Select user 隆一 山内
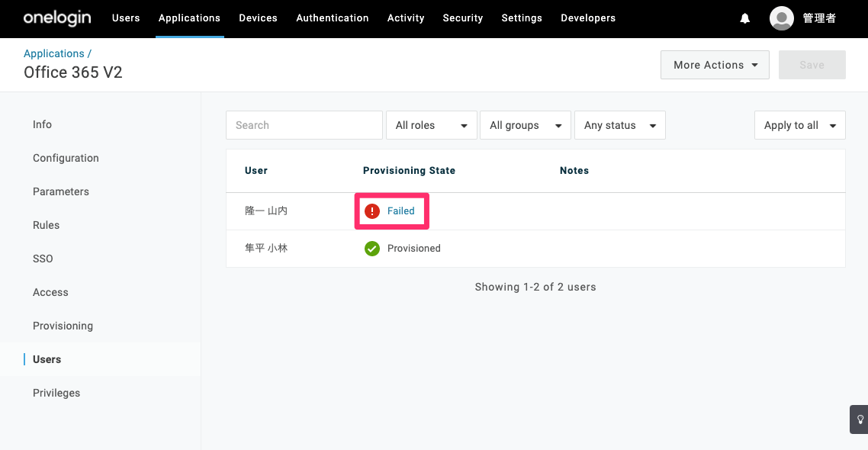This screenshot has width=868, height=450. coord(266,211)
